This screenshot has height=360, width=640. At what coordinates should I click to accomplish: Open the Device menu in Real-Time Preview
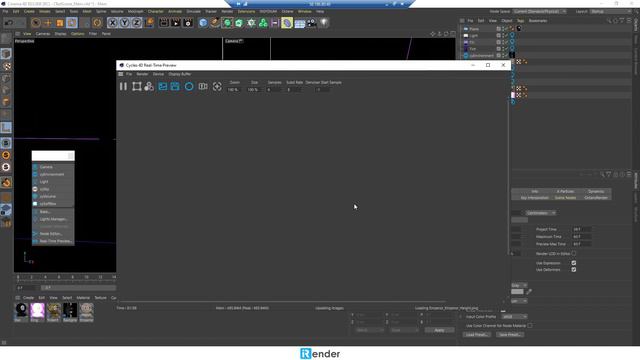point(158,74)
